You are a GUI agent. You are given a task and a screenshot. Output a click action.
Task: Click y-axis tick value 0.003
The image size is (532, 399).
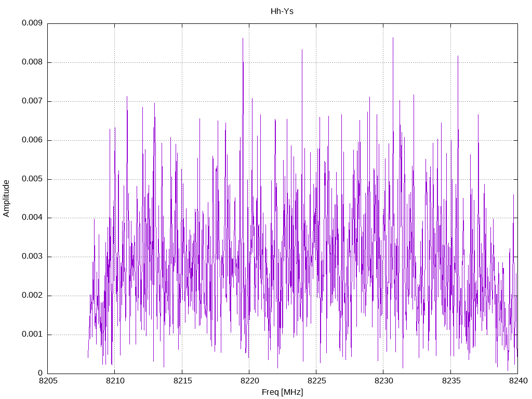pyautogui.click(x=32, y=257)
